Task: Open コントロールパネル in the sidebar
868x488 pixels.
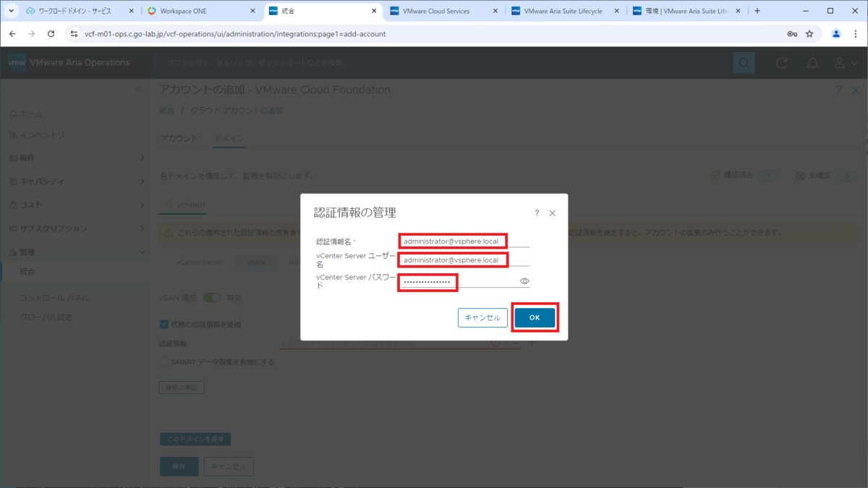Action: (x=55, y=297)
